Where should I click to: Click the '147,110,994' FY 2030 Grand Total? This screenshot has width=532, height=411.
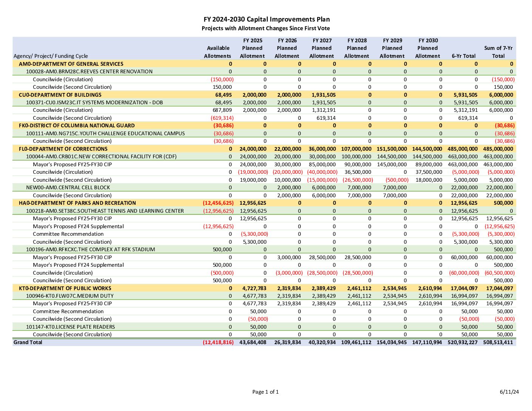[x=427, y=342]
